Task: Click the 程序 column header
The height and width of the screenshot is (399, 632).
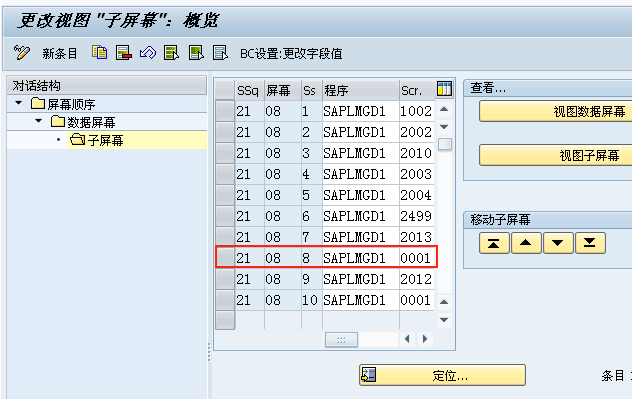Action: tap(361, 90)
